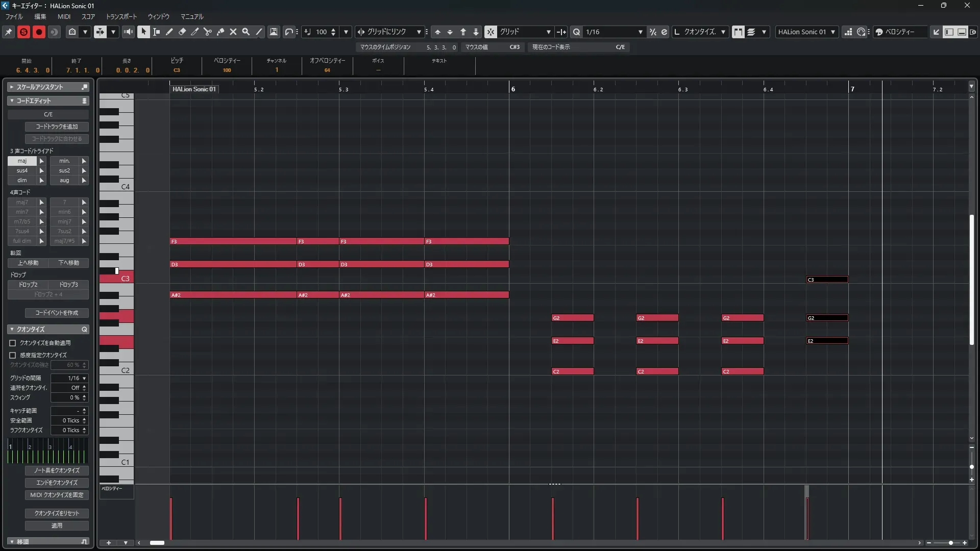The image size is (980, 551).
Task: Select the Erase tool
Action: tap(182, 32)
